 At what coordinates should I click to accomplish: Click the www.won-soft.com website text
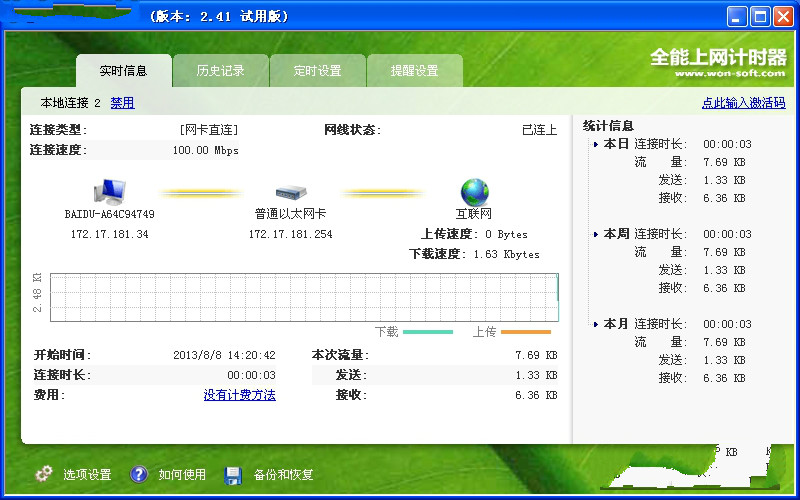pos(730,73)
